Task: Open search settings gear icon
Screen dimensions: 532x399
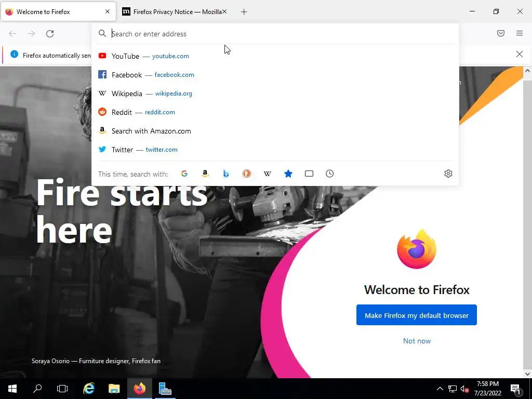Action: click(448, 174)
